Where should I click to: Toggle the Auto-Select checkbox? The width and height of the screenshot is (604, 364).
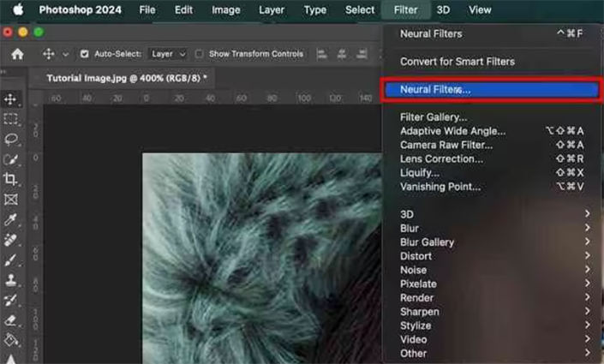click(x=84, y=54)
